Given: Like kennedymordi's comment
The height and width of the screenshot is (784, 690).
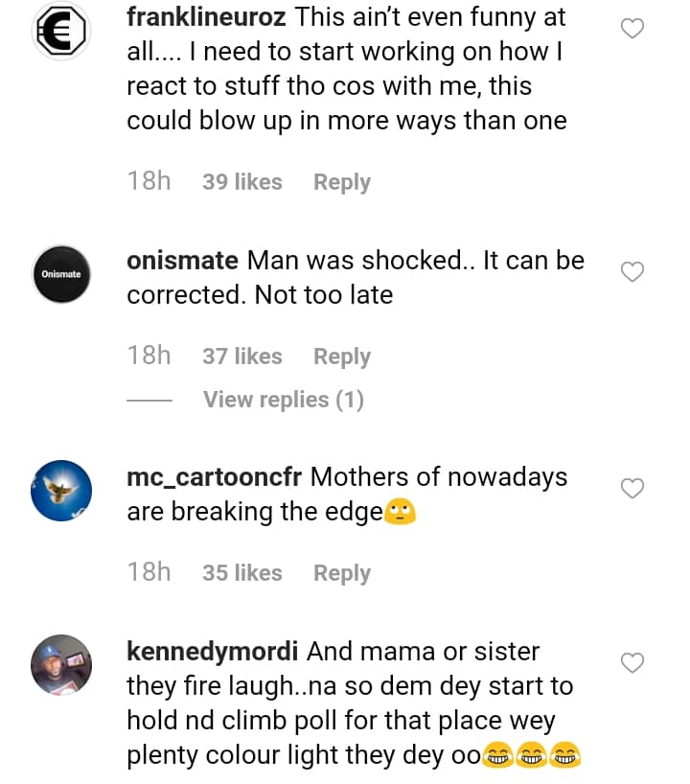Looking at the screenshot, I should (632, 663).
